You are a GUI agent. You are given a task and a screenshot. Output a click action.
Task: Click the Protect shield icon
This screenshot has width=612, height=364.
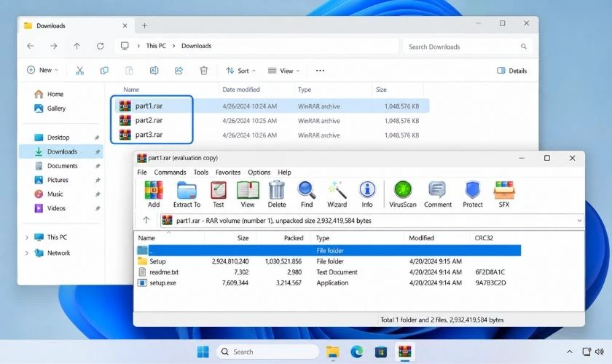pos(473,194)
